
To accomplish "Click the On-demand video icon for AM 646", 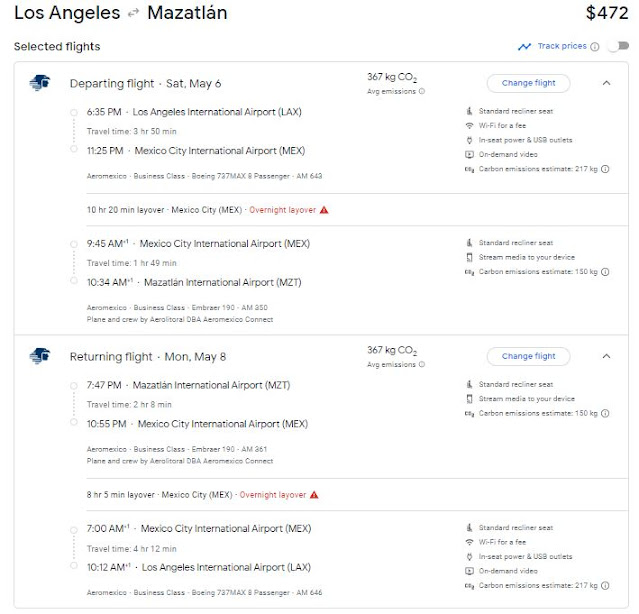I will click(x=469, y=572).
